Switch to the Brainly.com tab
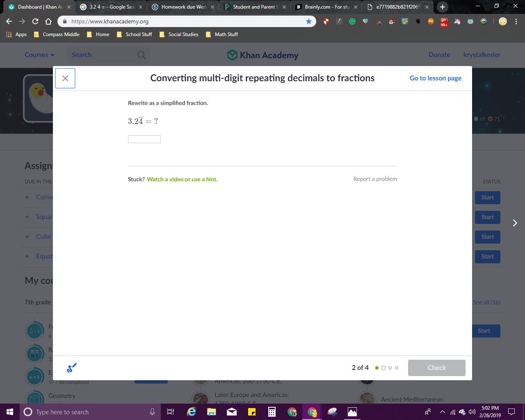525x420 pixels. 326,7
